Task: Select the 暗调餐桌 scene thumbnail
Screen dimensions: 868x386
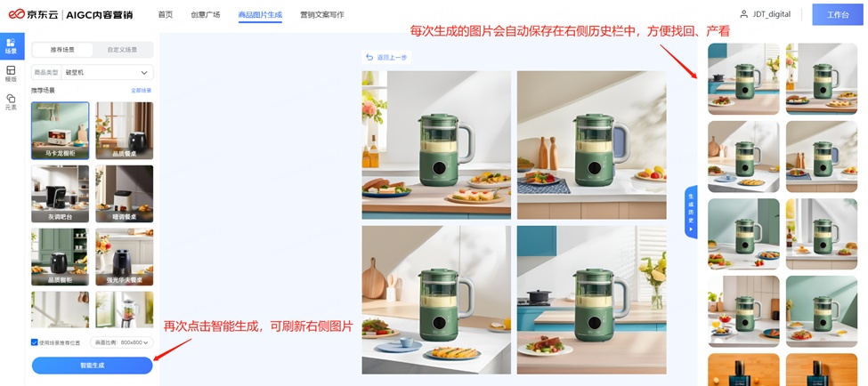Action: pyautogui.click(x=125, y=194)
